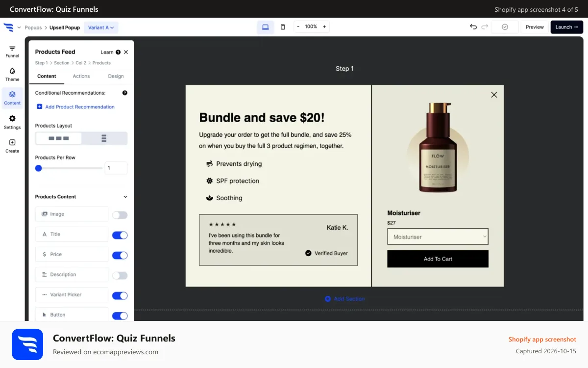Expand the logo menu chevron
This screenshot has width=588, height=368.
pyautogui.click(x=19, y=27)
